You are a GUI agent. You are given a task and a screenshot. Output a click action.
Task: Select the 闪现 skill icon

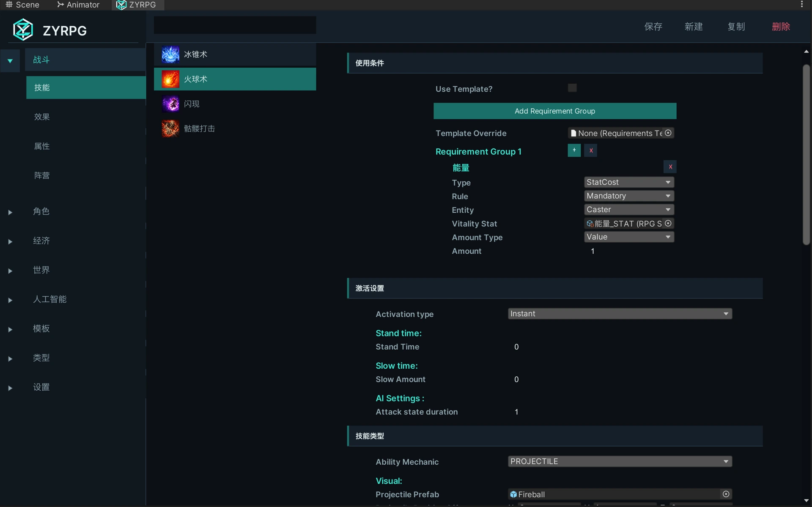[x=170, y=104]
